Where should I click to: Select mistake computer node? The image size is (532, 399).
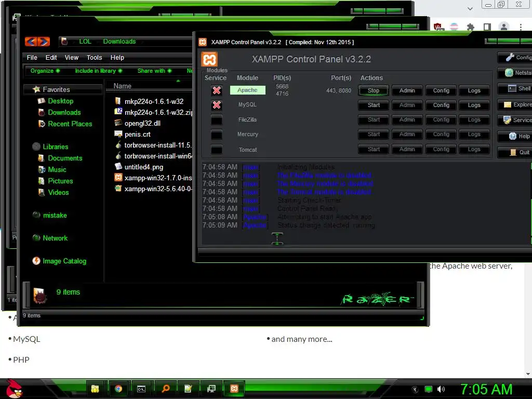[55, 216]
